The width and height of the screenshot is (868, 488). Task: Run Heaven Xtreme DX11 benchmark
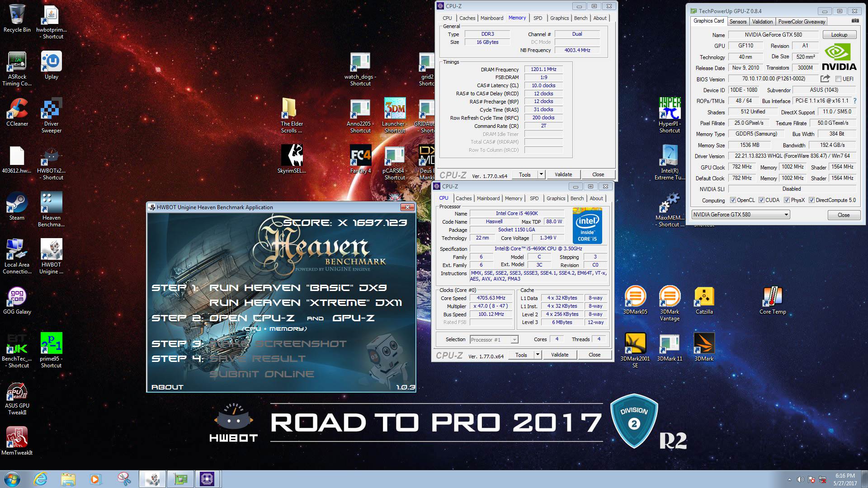pos(306,303)
